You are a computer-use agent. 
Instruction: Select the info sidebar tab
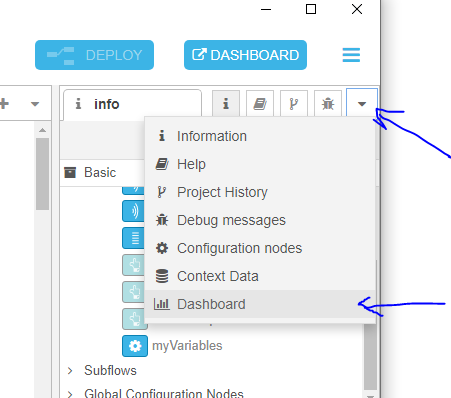pos(132,104)
